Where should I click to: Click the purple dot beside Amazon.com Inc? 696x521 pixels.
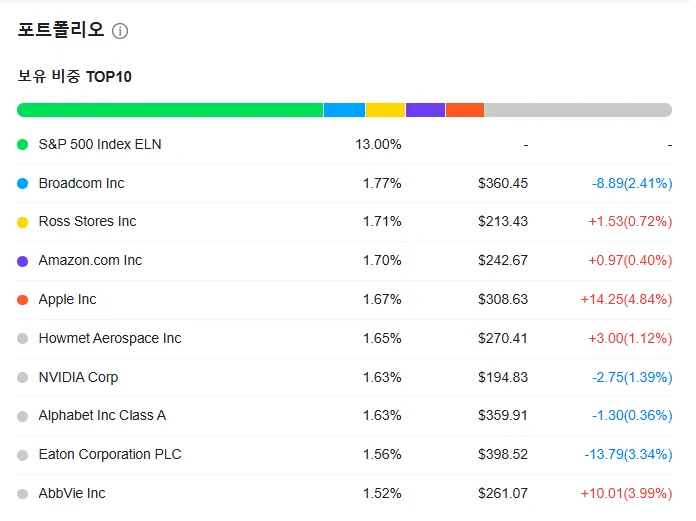[x=23, y=261]
